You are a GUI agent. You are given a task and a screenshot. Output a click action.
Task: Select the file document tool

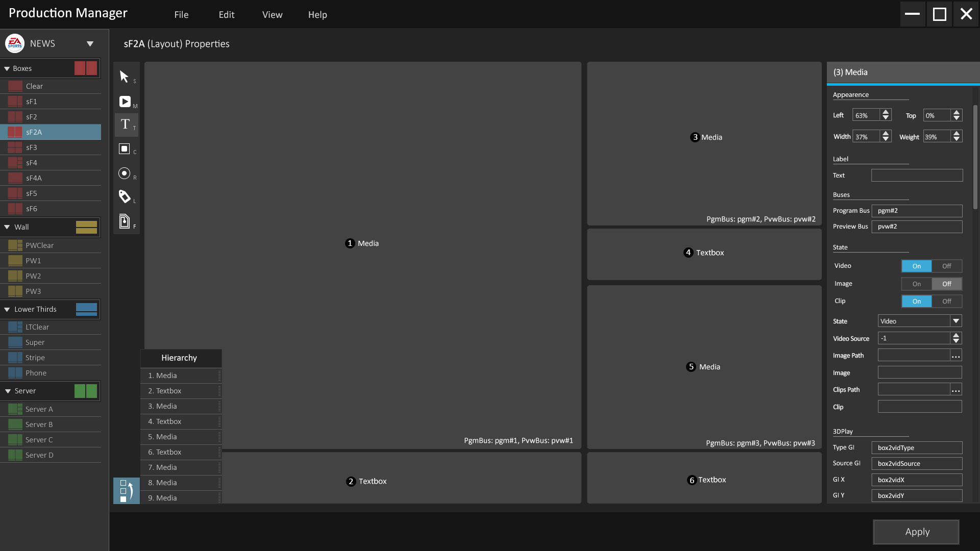click(124, 221)
